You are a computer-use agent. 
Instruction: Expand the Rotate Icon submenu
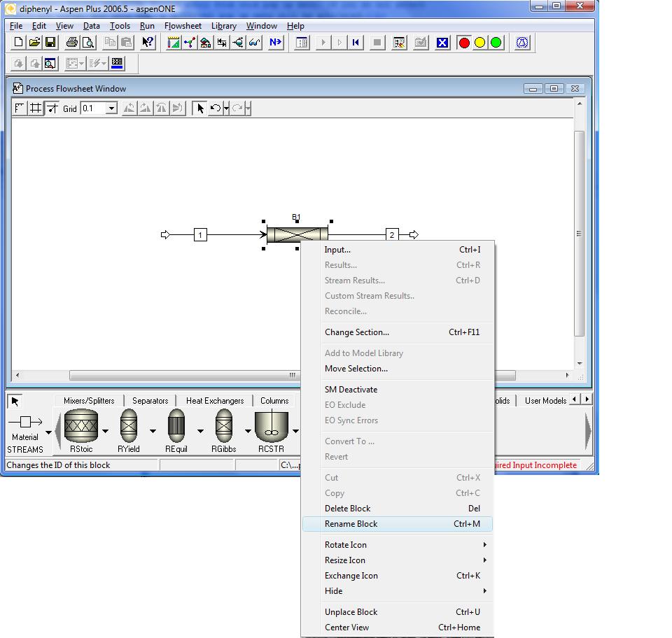tap(398, 545)
